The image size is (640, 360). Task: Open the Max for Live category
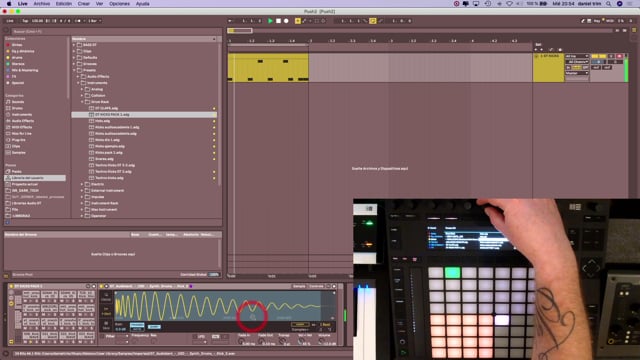coord(21,133)
